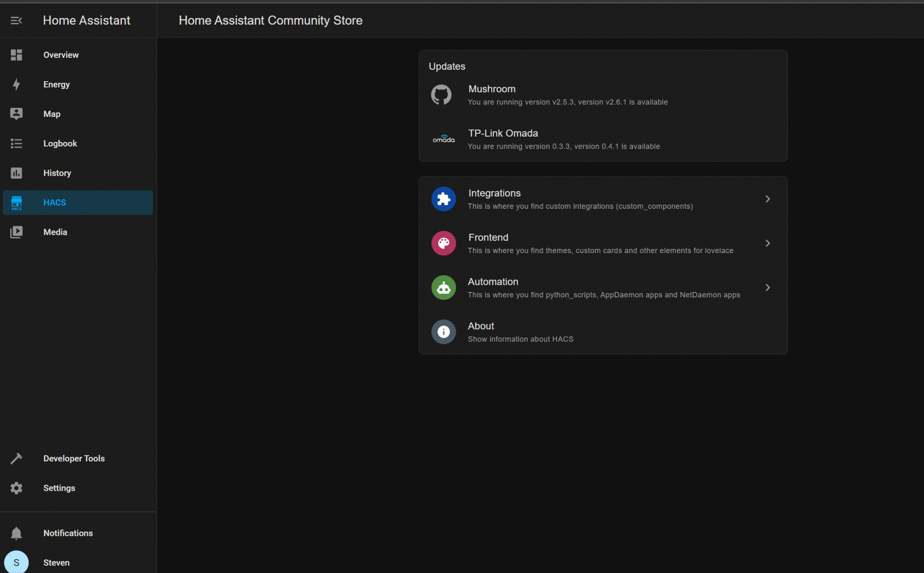Expand Frontend with its chevron arrow
924x573 pixels.
768,243
